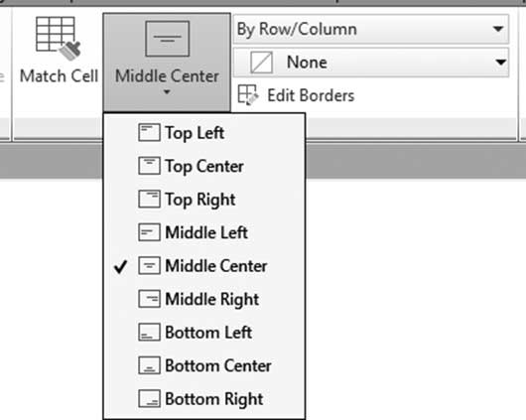The height and width of the screenshot is (420, 526).
Task: Click the Edit Borders button label
Action: [x=311, y=95]
